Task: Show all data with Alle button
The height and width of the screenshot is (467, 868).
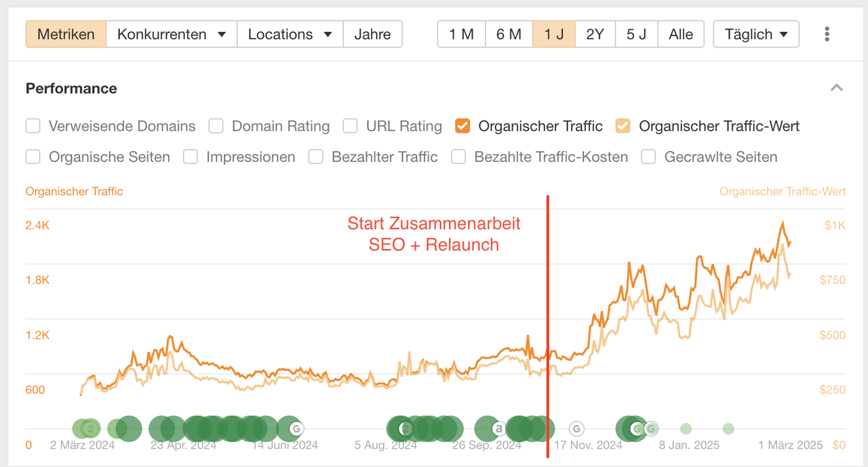Action: (x=681, y=34)
